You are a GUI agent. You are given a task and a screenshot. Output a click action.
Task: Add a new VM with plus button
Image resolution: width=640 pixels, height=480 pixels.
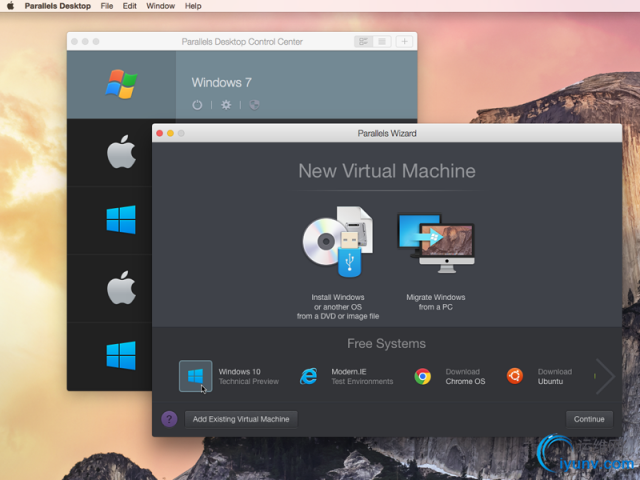404,41
